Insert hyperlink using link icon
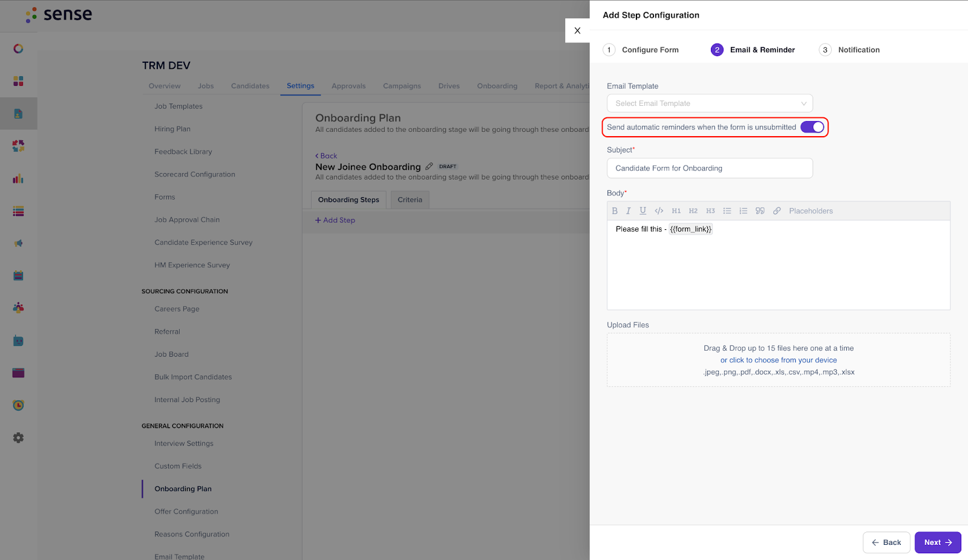The height and width of the screenshot is (560, 968). coord(777,211)
